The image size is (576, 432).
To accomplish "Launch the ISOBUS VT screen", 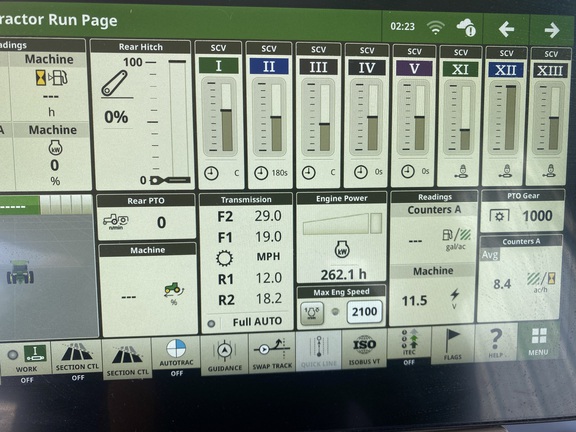I will tap(364, 348).
